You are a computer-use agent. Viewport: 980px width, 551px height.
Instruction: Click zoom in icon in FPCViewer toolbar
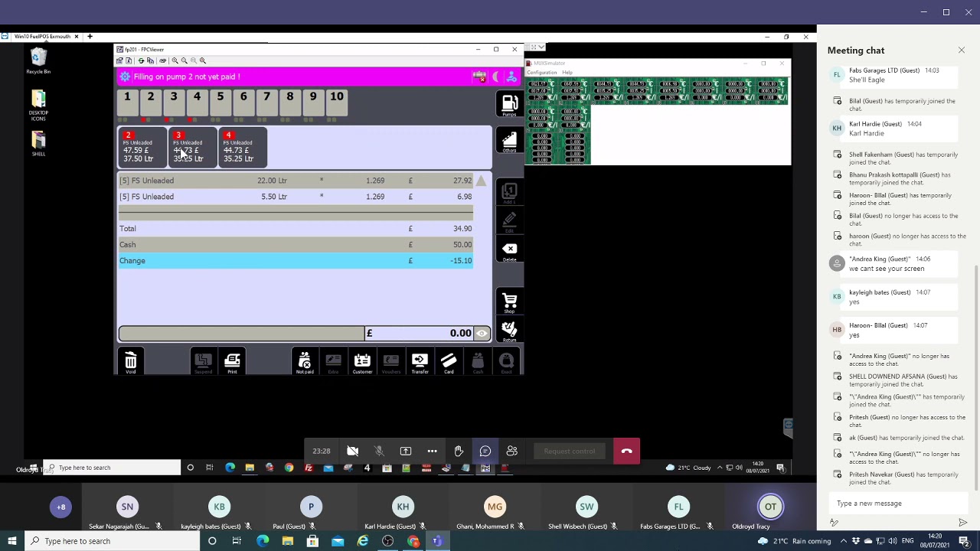click(x=175, y=60)
